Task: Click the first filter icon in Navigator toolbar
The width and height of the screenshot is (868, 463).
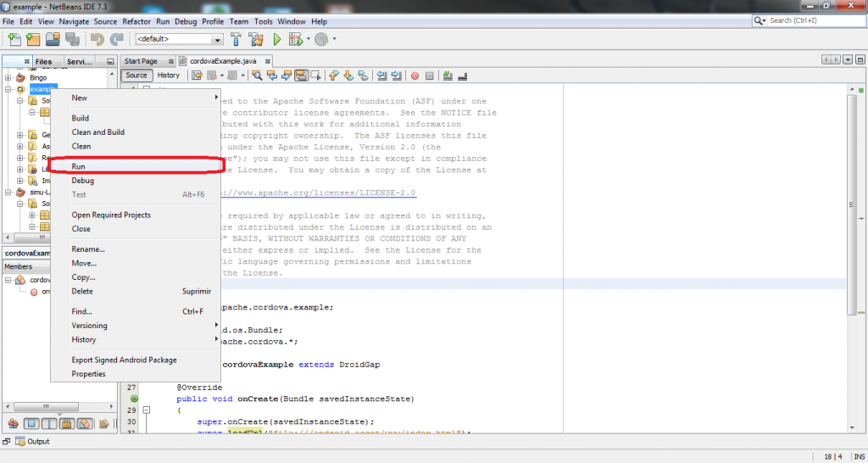Action: click(x=14, y=424)
